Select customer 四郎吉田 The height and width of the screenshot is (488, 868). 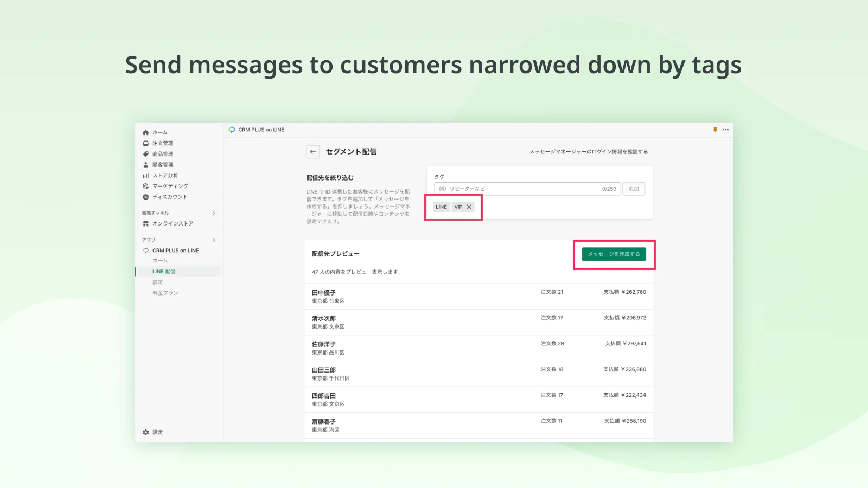point(323,396)
